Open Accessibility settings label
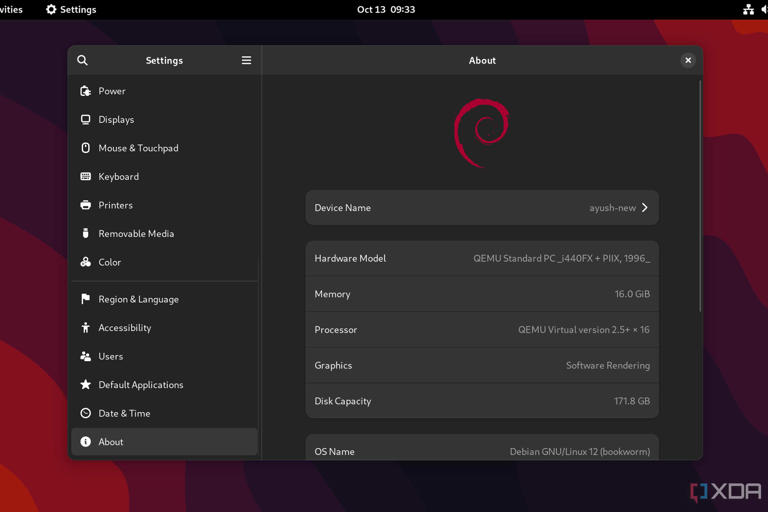This screenshot has width=768, height=512. pyautogui.click(x=125, y=328)
